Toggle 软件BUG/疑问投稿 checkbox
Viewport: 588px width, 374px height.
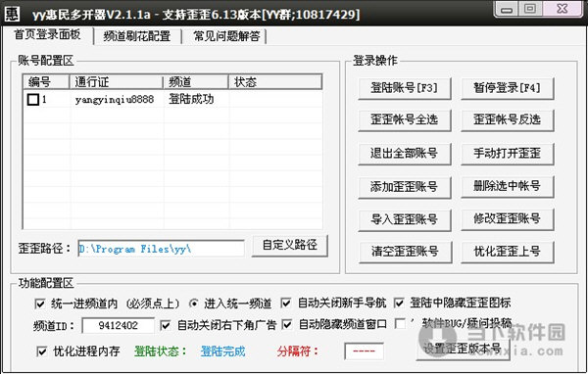pos(400,324)
